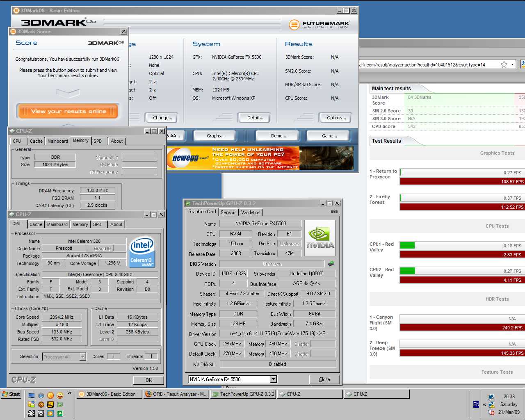The width and height of the screenshot is (525, 420).
Task: Switch to TechPowerUp GPU-Z taskbar button
Action: [x=243, y=394]
